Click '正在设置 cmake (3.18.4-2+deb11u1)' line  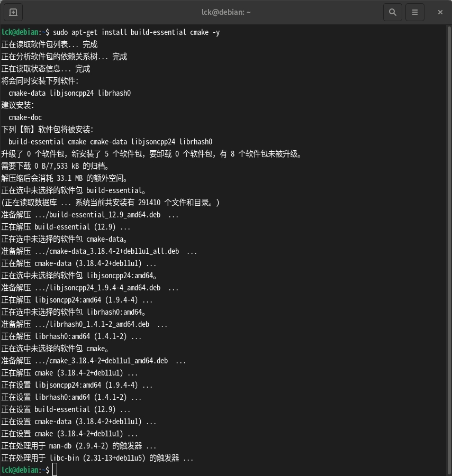69,434
